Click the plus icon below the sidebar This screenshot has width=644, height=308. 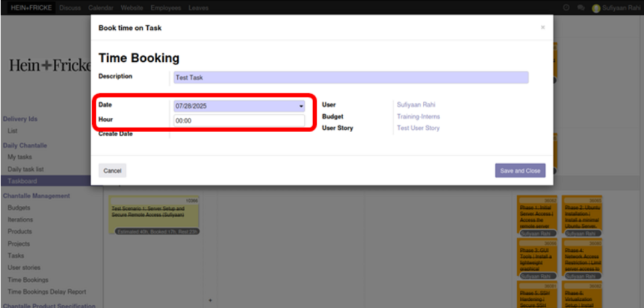211,299
